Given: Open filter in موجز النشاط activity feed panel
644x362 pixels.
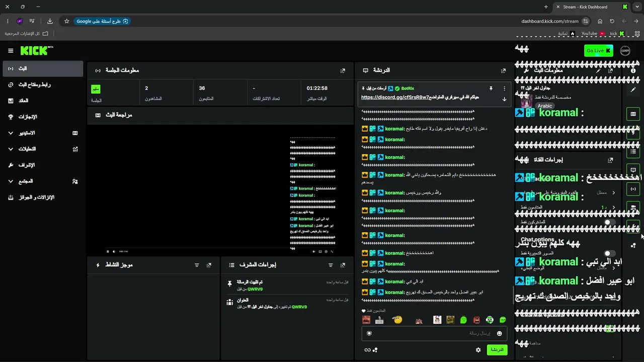Looking at the screenshot, I should coord(197,265).
